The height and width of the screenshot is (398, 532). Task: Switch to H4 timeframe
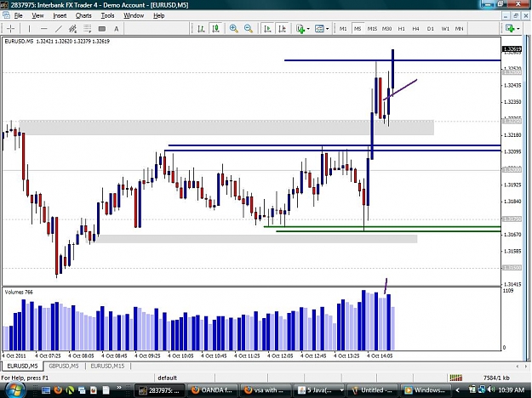(x=416, y=29)
